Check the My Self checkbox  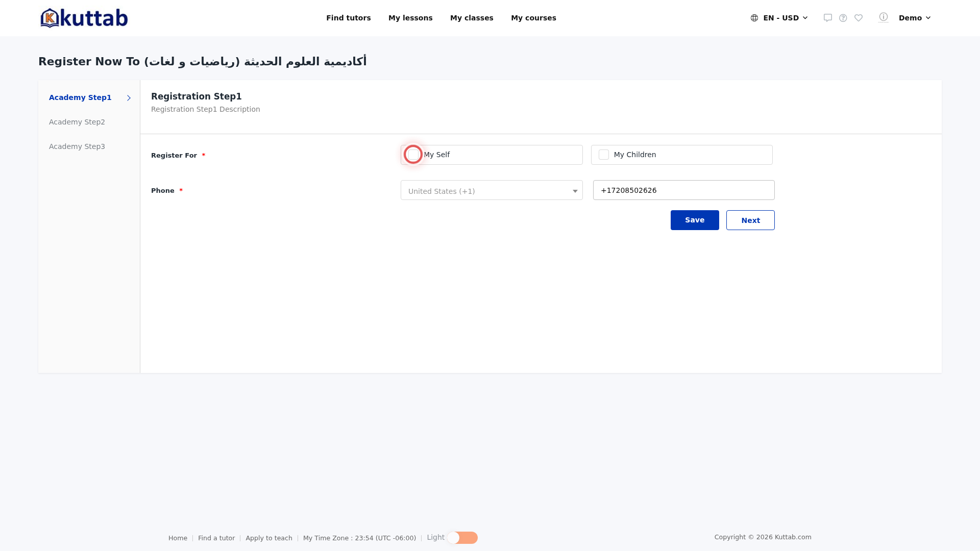coord(413,155)
